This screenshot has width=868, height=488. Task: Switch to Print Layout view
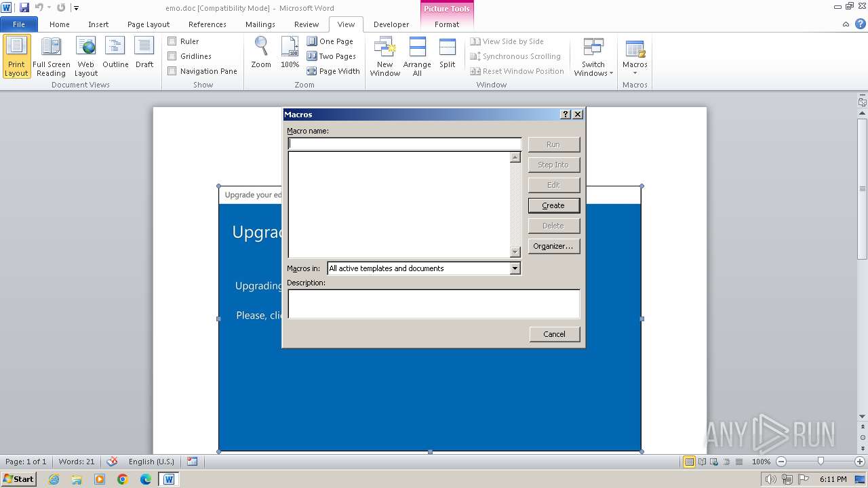tap(16, 57)
